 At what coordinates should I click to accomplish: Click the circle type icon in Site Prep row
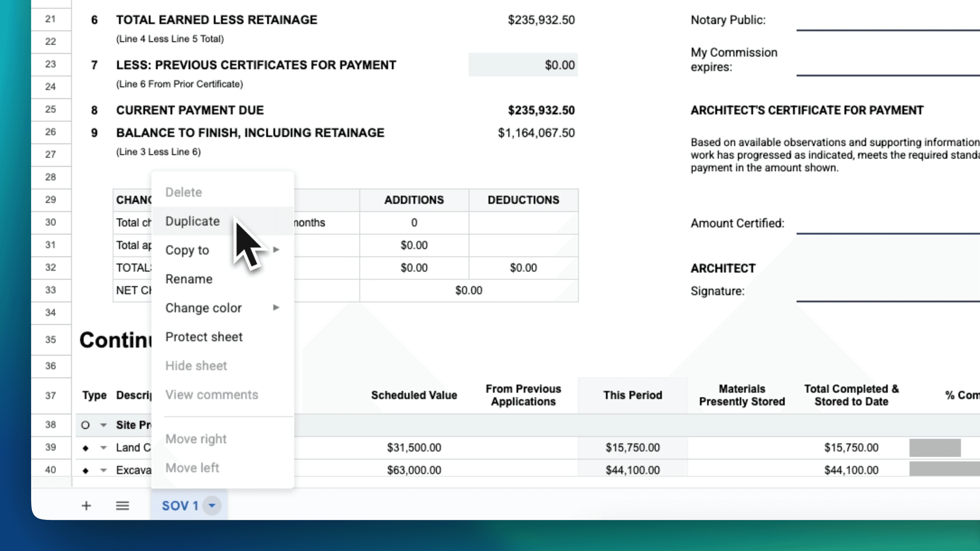[x=86, y=425]
